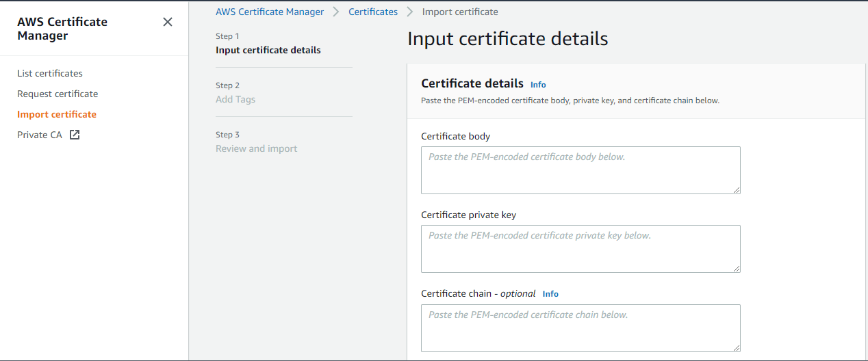Jump to Step 2 Add Tags
The width and height of the screenshot is (868, 361).
coord(235,99)
